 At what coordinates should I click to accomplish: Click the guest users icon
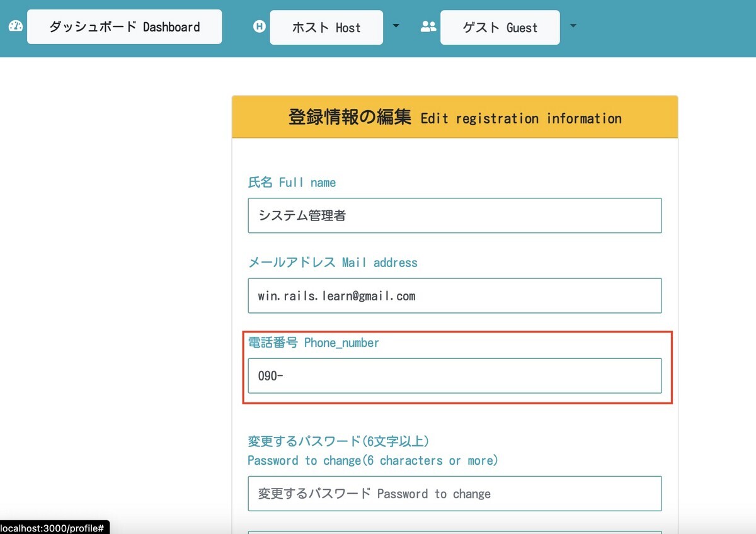coord(428,26)
